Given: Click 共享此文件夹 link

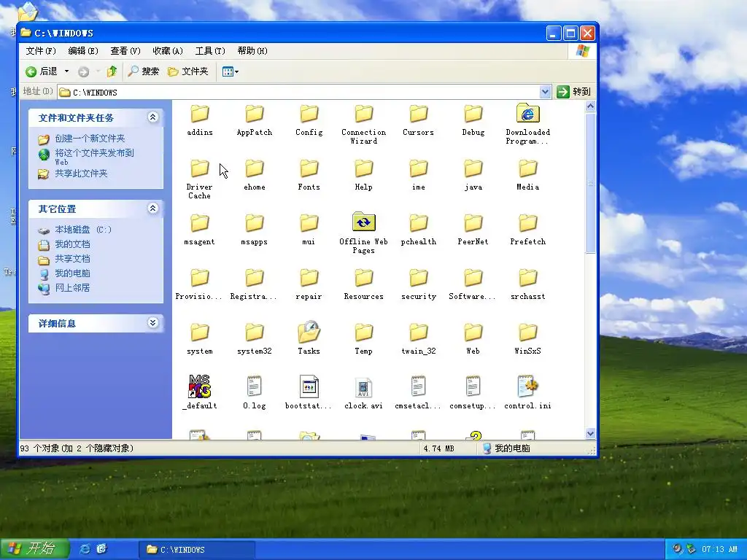Looking at the screenshot, I should 82,174.
